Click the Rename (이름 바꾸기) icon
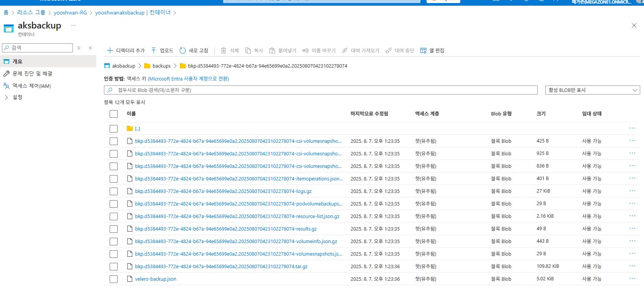Viewport: 644px width, 305px height. 305,51
